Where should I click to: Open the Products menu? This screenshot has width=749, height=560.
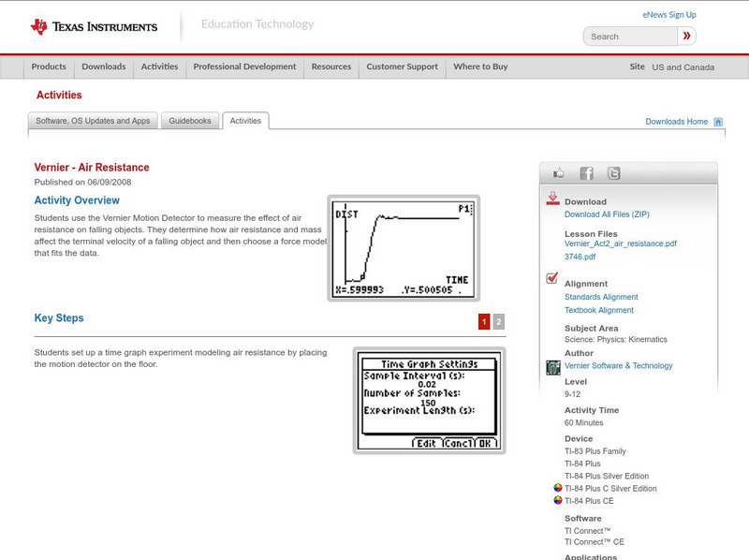click(49, 67)
